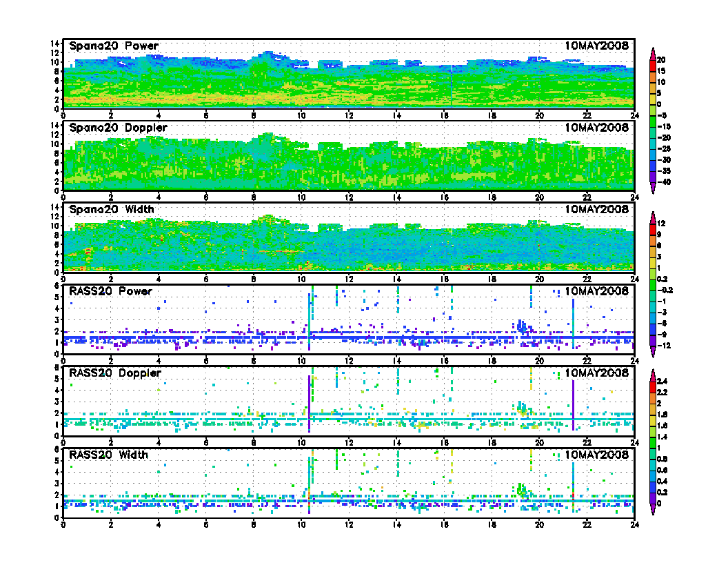Click y-axis tick 14 of Spano20 Power panel
The image size is (728, 563).
(x=55, y=43)
